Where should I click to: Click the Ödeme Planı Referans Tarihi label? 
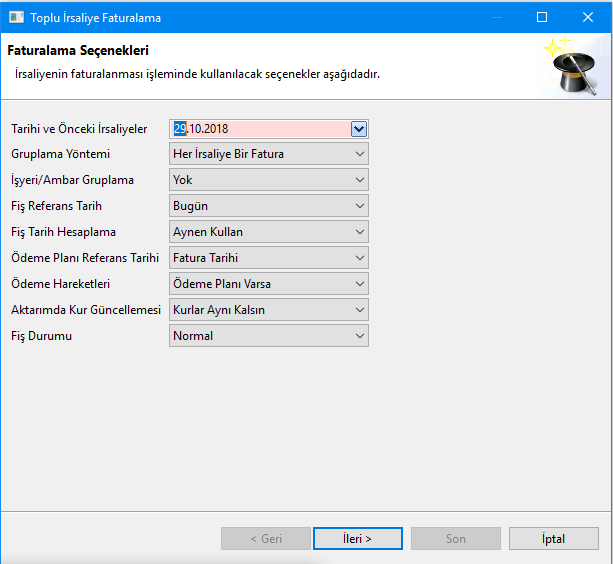click(85, 258)
